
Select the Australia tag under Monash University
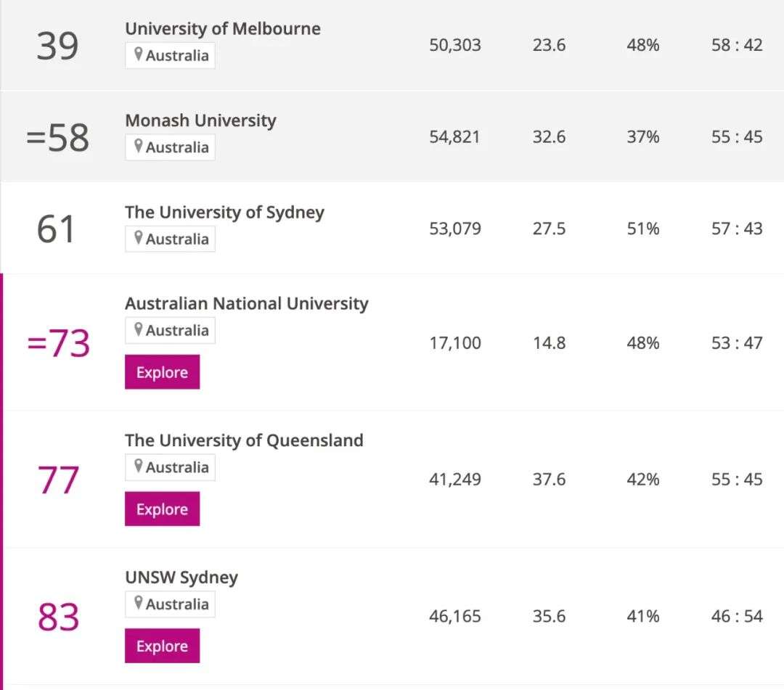click(x=170, y=147)
